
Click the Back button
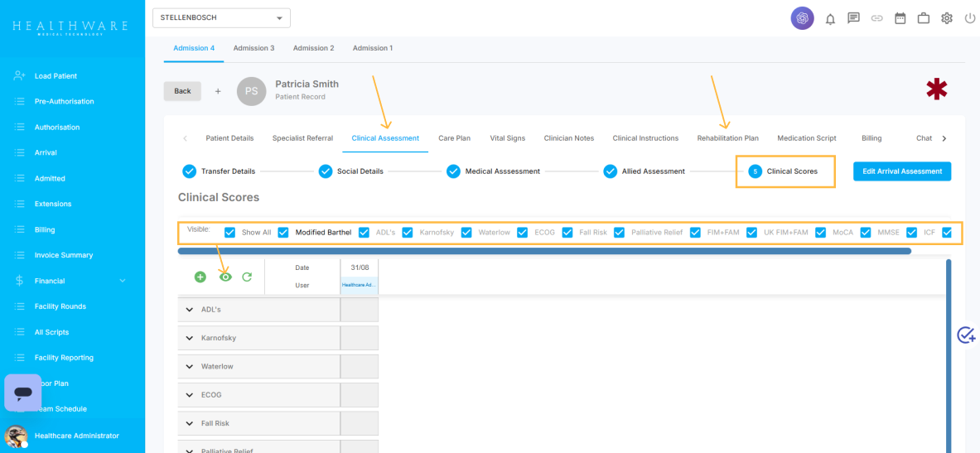tap(182, 91)
